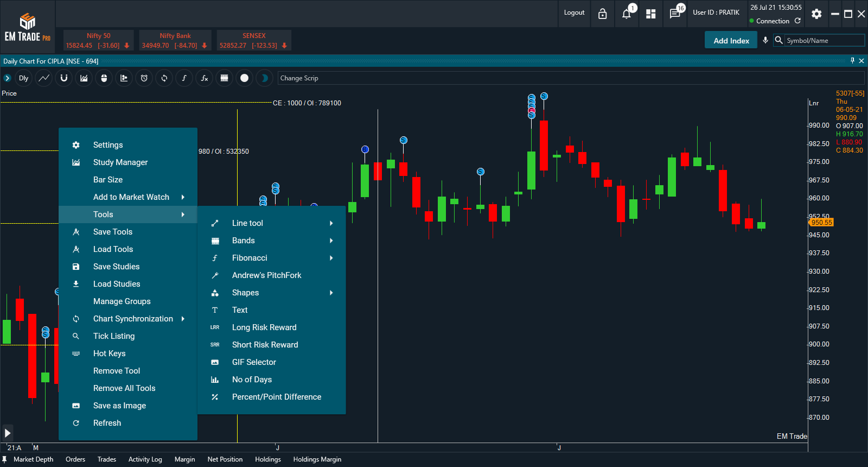This screenshot has width=868, height=467.
Task: Open the Net Position tab
Action: click(x=225, y=459)
